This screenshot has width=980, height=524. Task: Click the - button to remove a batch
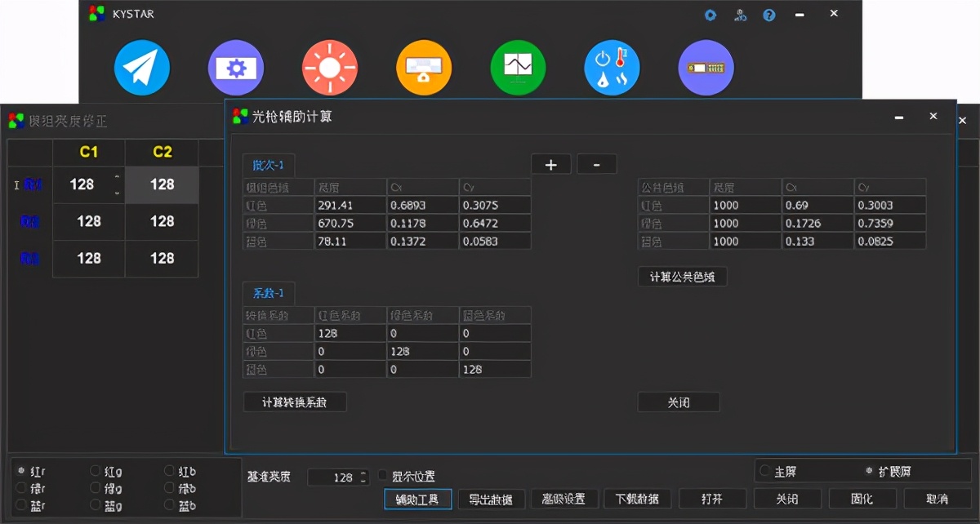(596, 164)
